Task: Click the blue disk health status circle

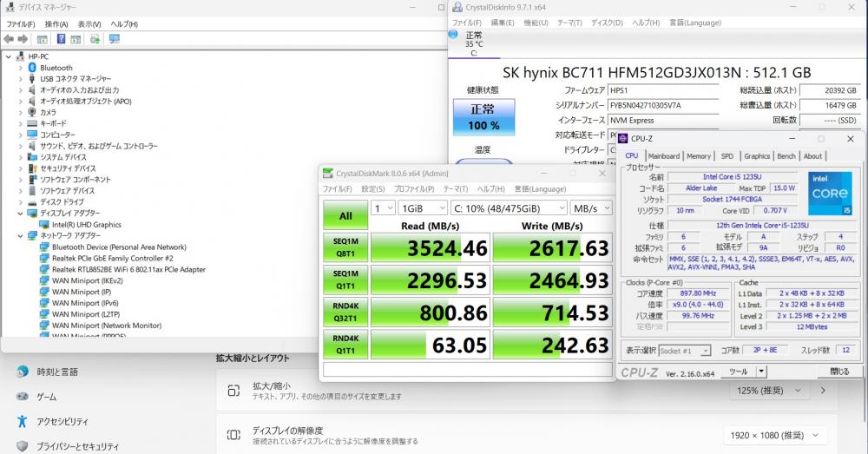Action: pyautogui.click(x=453, y=35)
